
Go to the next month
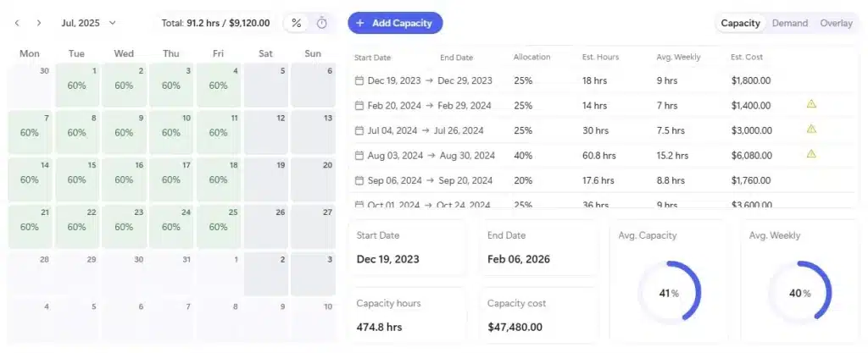coord(38,23)
